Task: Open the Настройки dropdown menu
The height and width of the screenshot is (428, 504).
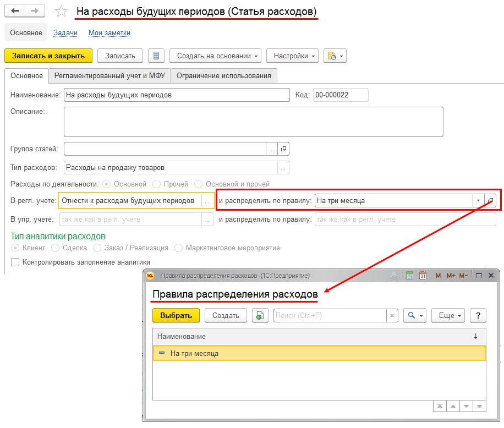Action: [292, 56]
